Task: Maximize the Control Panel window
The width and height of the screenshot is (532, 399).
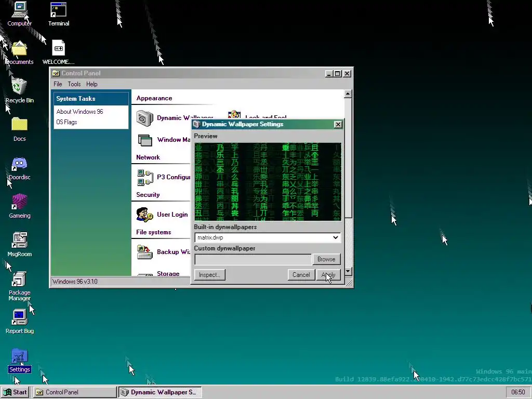Action: (x=338, y=73)
